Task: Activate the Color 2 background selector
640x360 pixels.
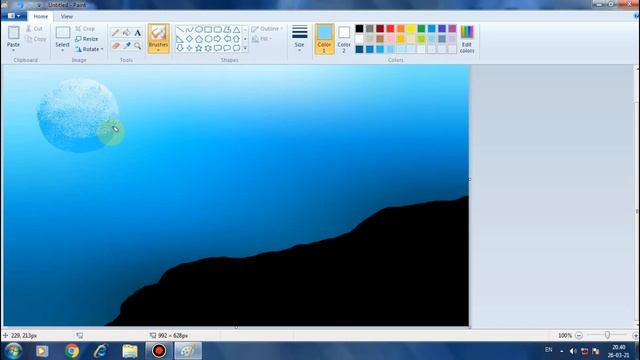Action: pos(344,39)
